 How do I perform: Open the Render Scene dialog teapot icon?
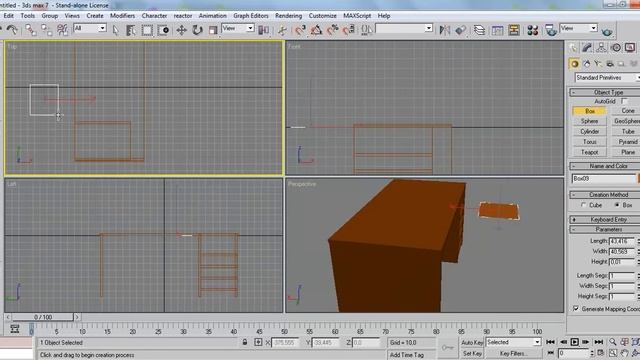pyautogui.click(x=551, y=30)
